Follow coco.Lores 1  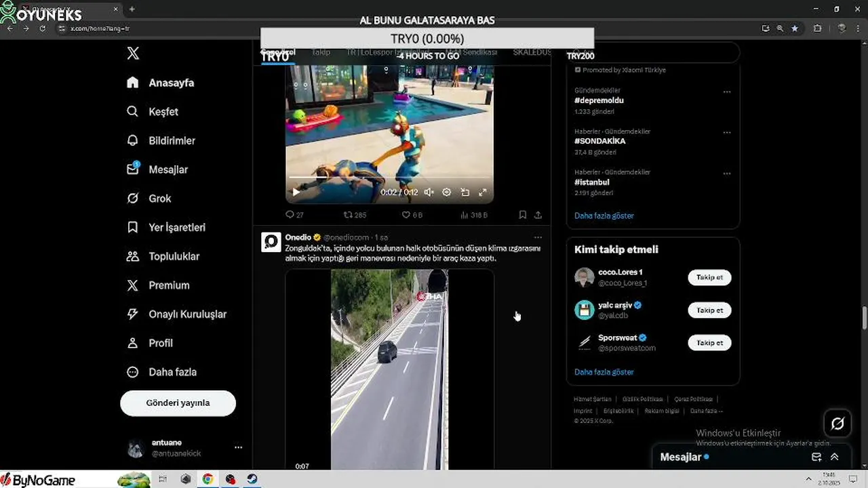[x=709, y=277]
